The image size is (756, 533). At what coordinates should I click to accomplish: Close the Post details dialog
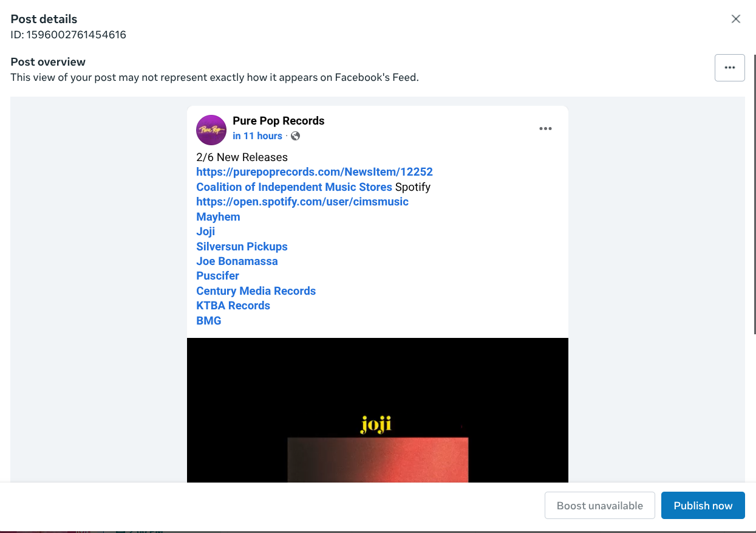tap(736, 19)
